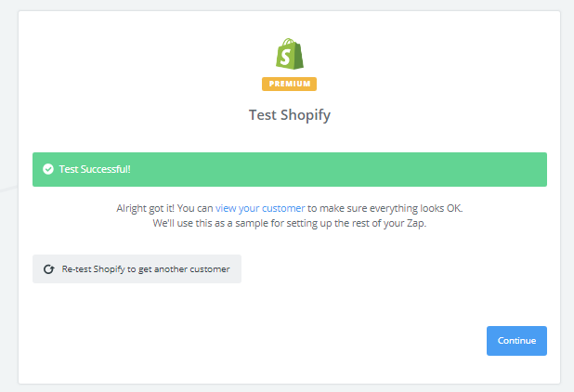Click the circular refresh arrow icon
The image size is (574, 392).
click(x=49, y=269)
